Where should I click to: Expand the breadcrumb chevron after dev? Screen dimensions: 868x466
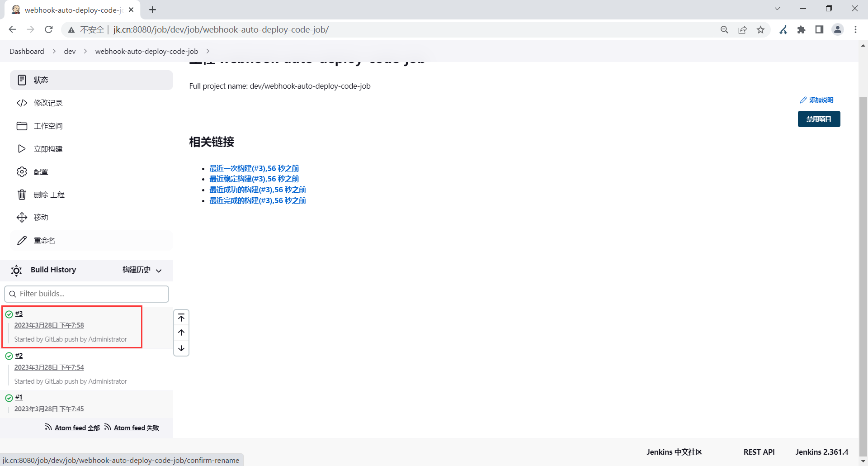[85, 51]
